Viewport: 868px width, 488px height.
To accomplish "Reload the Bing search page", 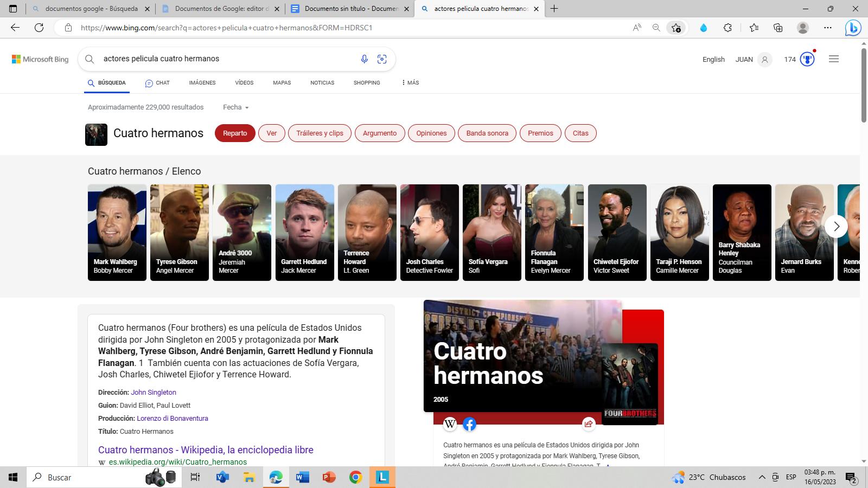I will coord(39,28).
